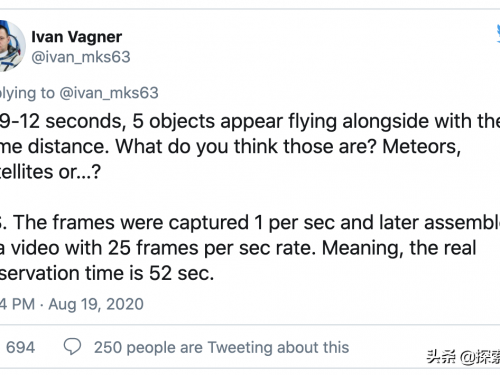Screen dimensions: 500x375
Task: Click the "ellites or...?" line
Action: tap(50, 172)
